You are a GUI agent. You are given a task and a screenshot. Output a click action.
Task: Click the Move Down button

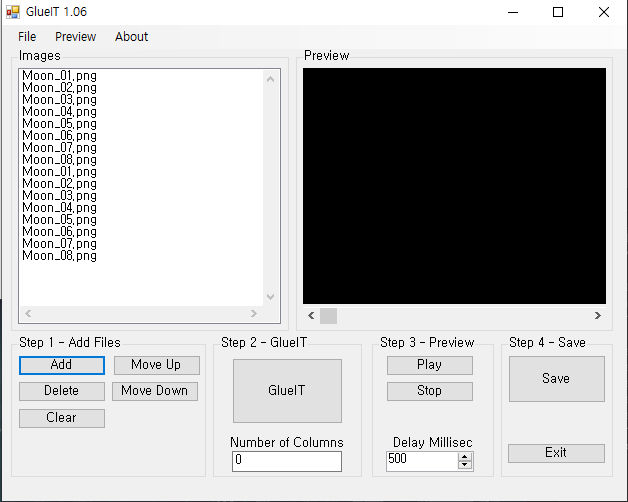point(155,391)
